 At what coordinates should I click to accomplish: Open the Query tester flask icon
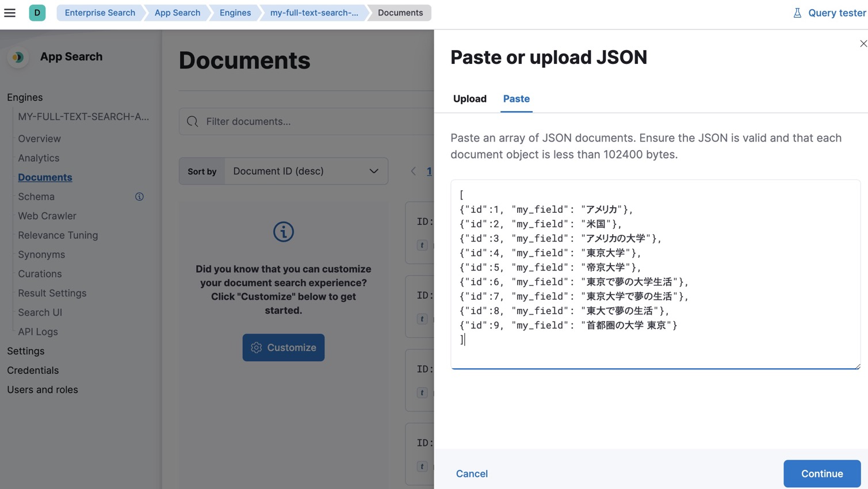[797, 13]
